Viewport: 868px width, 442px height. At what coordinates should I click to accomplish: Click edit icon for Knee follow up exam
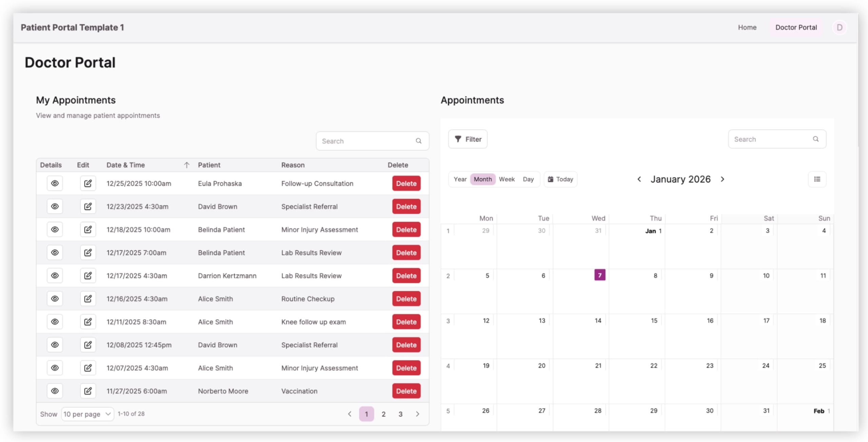pyautogui.click(x=88, y=322)
